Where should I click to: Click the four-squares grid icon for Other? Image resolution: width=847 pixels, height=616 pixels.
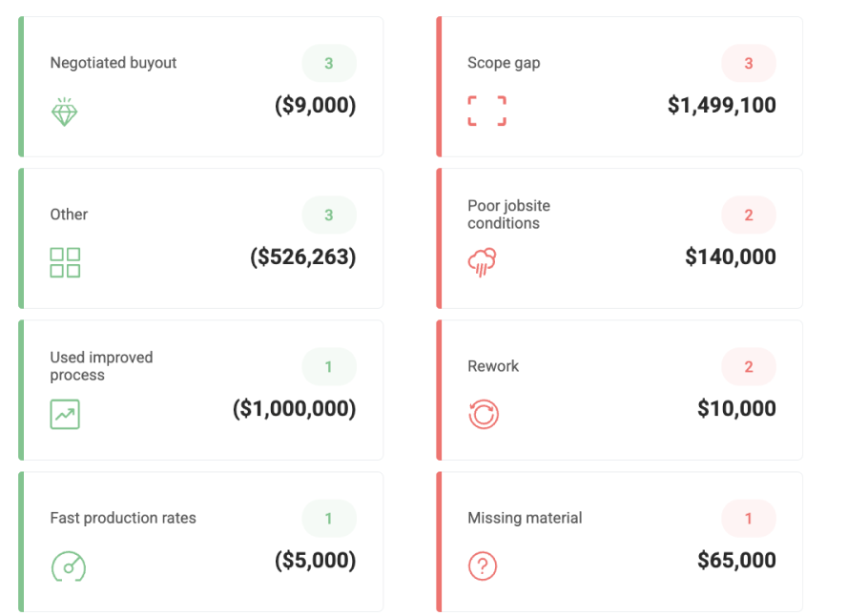click(x=65, y=262)
